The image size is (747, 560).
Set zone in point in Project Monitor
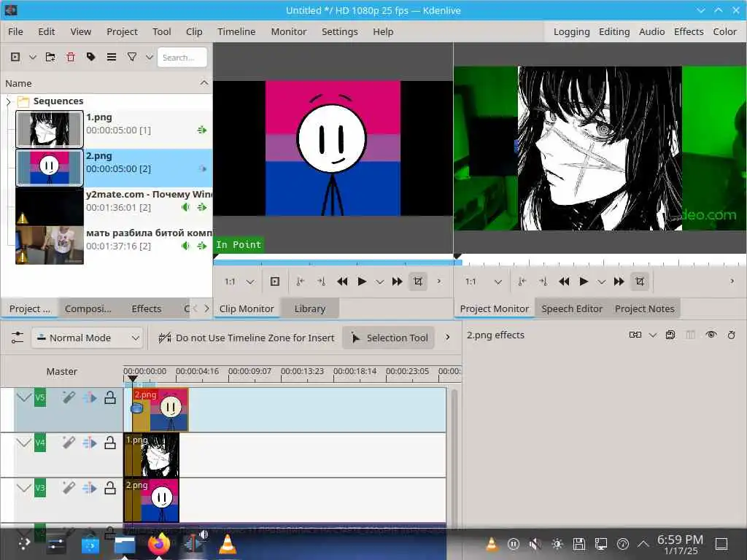coord(522,281)
